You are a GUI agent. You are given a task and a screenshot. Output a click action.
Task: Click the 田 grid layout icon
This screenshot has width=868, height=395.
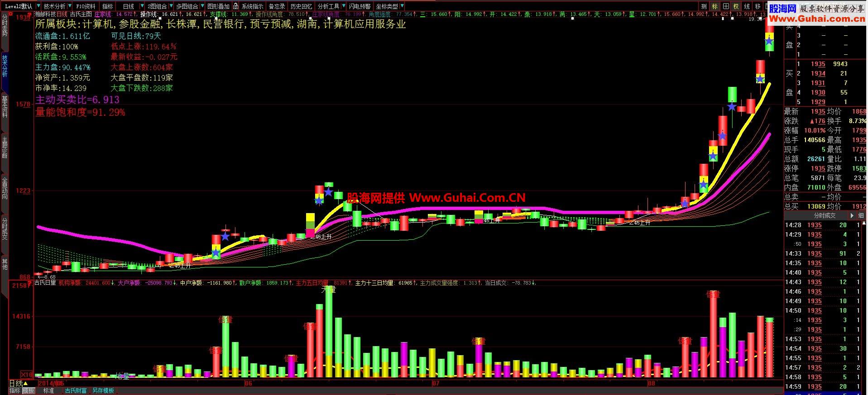tap(726, 6)
